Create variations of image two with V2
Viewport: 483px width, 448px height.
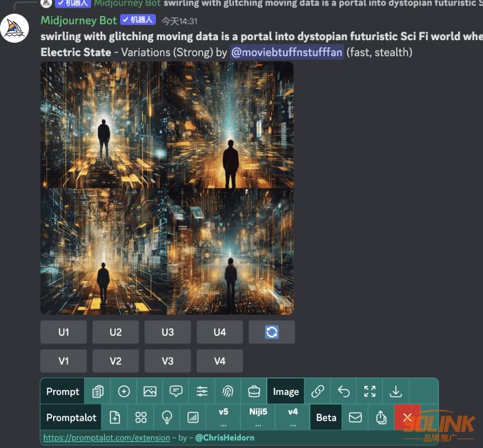115,361
